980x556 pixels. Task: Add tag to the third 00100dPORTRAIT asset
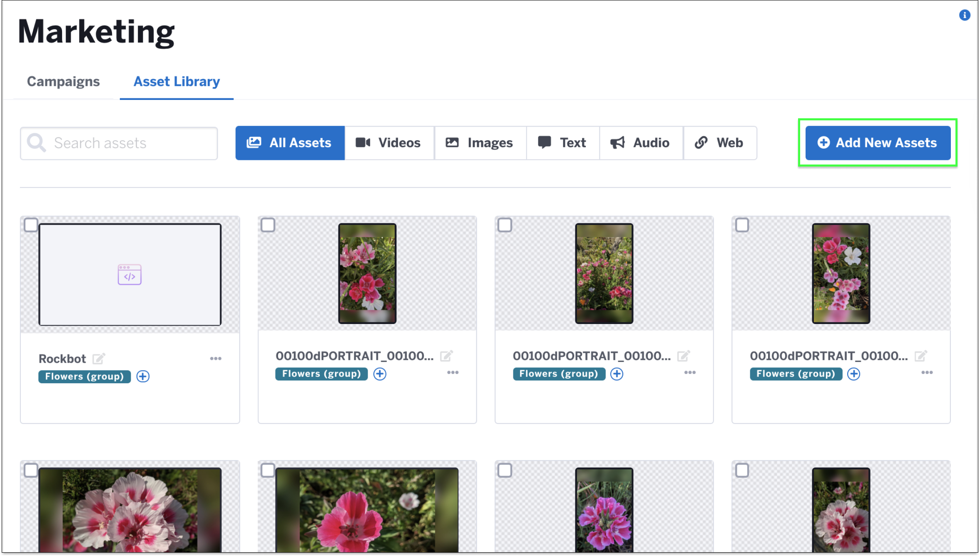(x=854, y=374)
